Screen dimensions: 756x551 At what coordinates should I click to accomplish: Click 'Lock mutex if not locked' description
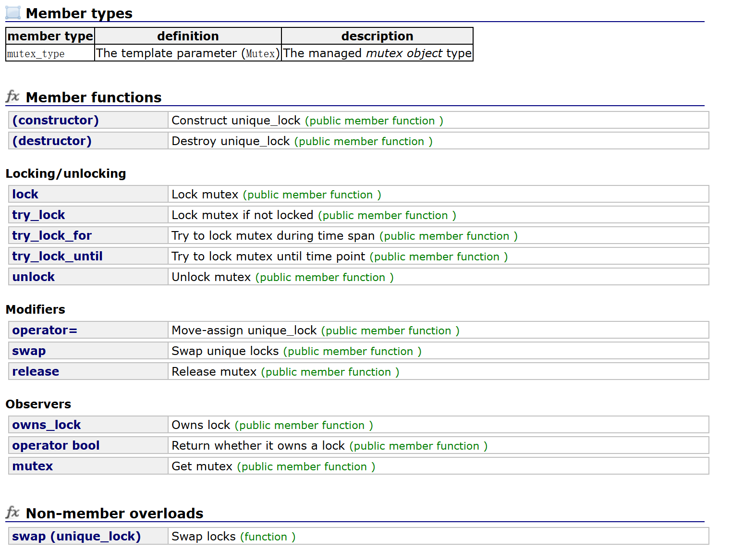tap(243, 215)
